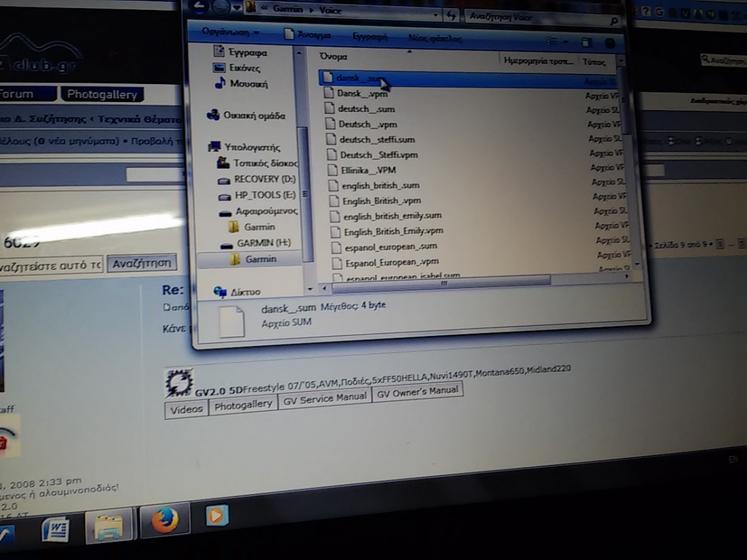Open the recent locations arrow beside navigation buttons

click(x=236, y=8)
